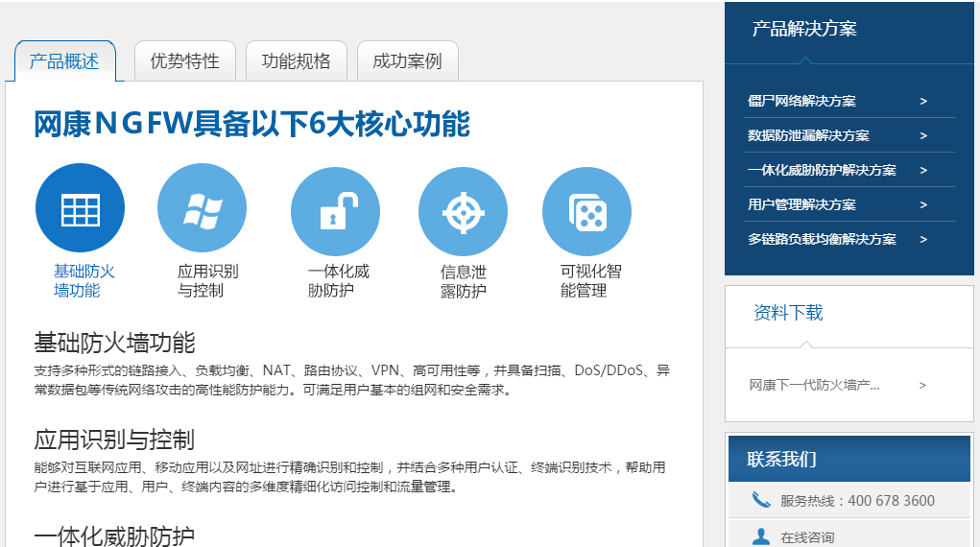Click the 信息泄露防护 label under crosshair icon
The image size is (980, 547).
pyautogui.click(x=464, y=281)
